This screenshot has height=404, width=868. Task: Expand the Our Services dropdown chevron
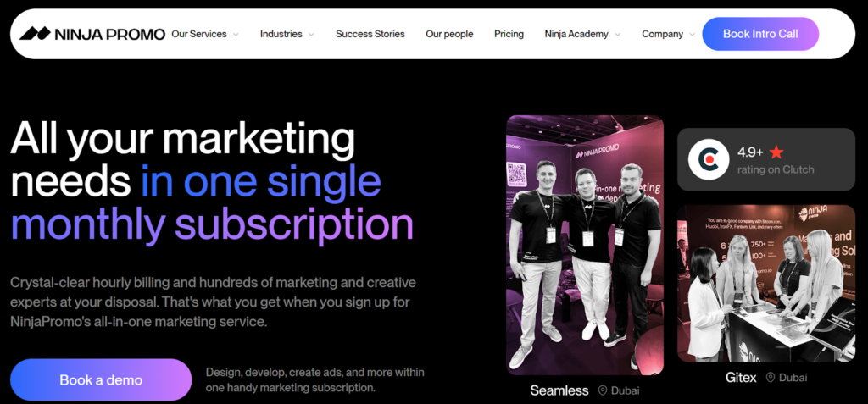click(236, 35)
